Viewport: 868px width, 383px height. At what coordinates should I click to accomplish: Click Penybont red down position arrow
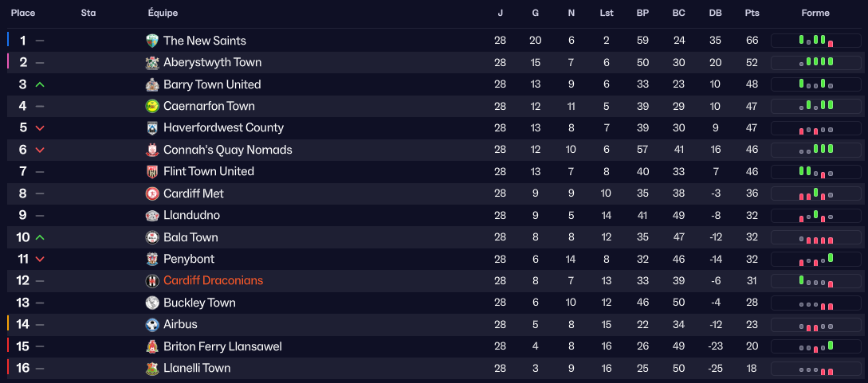(40, 259)
